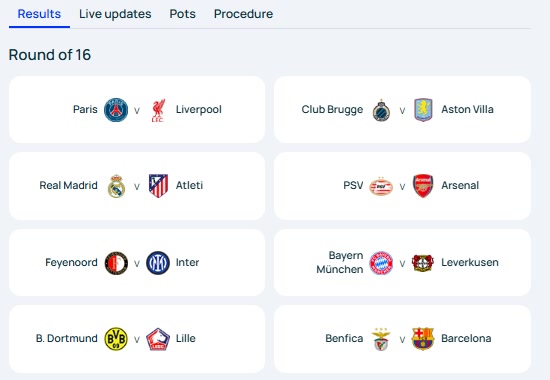The image size is (550, 380).
Task: Select the Real Madrid crest
Action: [116, 186]
